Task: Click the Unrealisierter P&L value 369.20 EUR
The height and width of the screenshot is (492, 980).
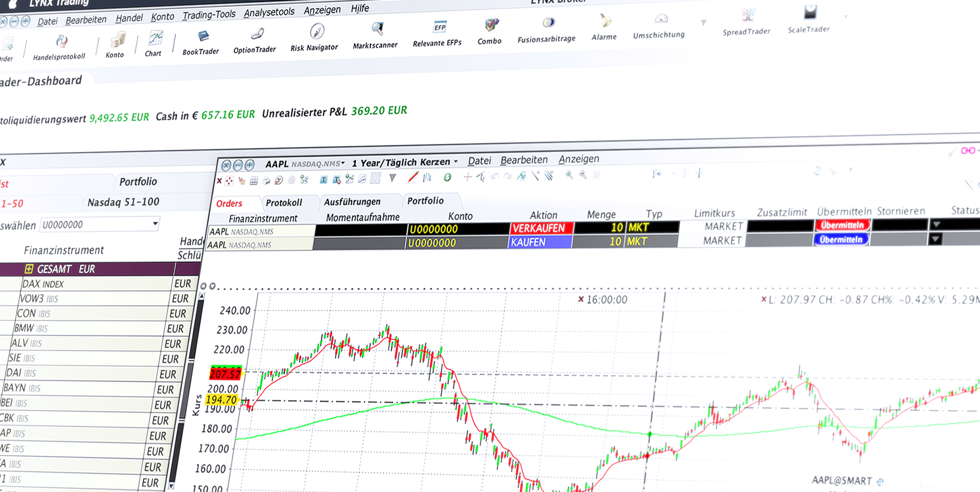Action: click(x=379, y=111)
